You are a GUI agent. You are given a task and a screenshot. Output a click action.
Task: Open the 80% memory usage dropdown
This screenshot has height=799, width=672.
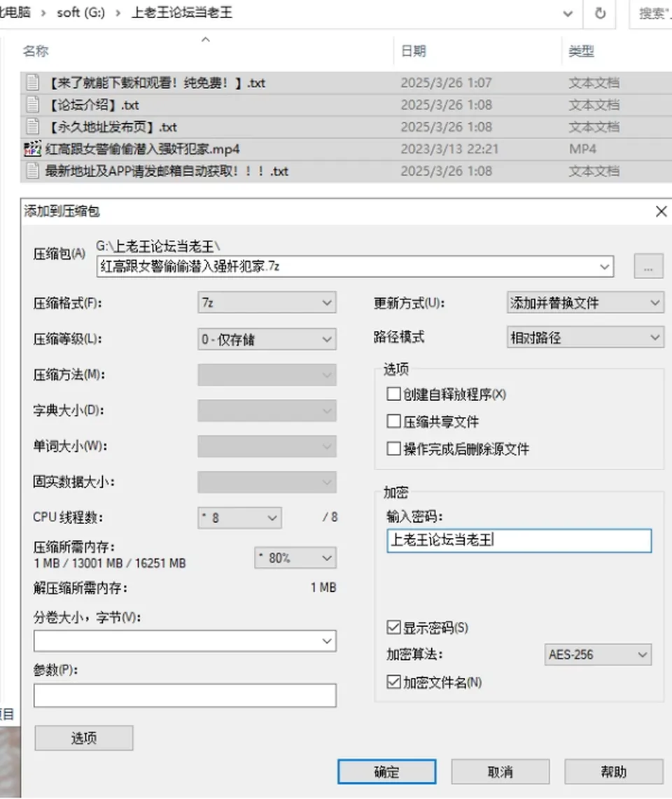(x=295, y=558)
